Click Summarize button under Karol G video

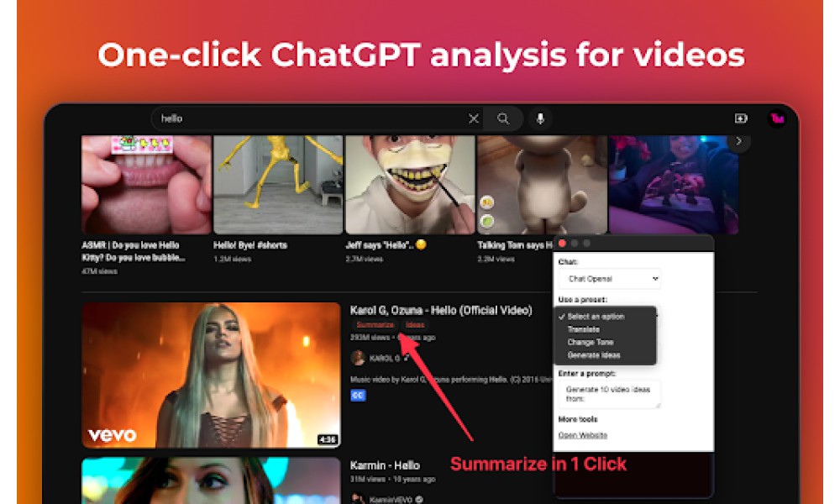tap(375, 325)
